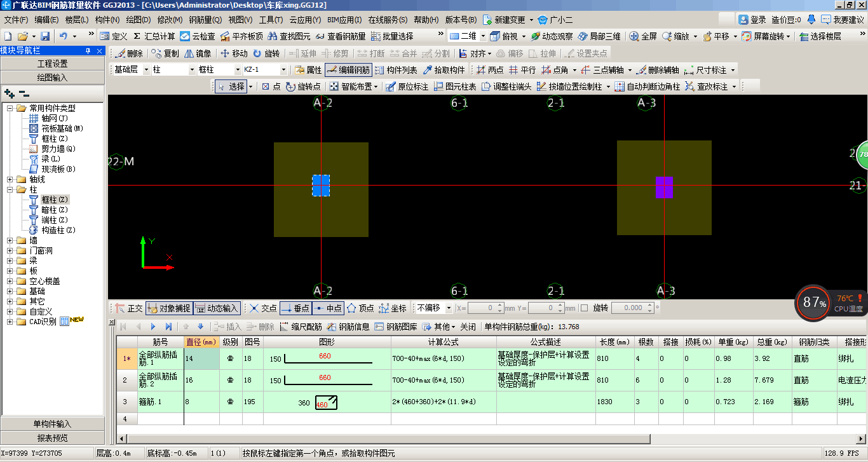Click 动态观察 dynamic orbit view
This screenshot has width=868, height=462.
tap(552, 36)
